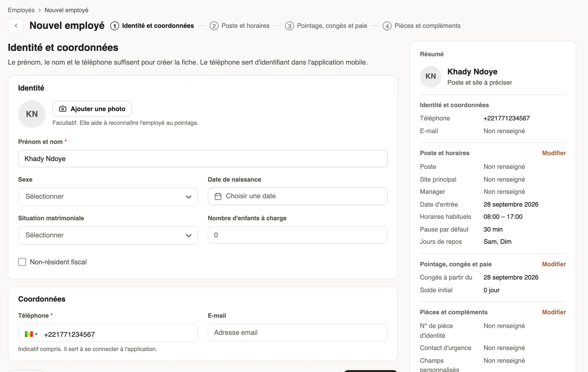Click the Solde initial 0 jour value

coord(491,290)
